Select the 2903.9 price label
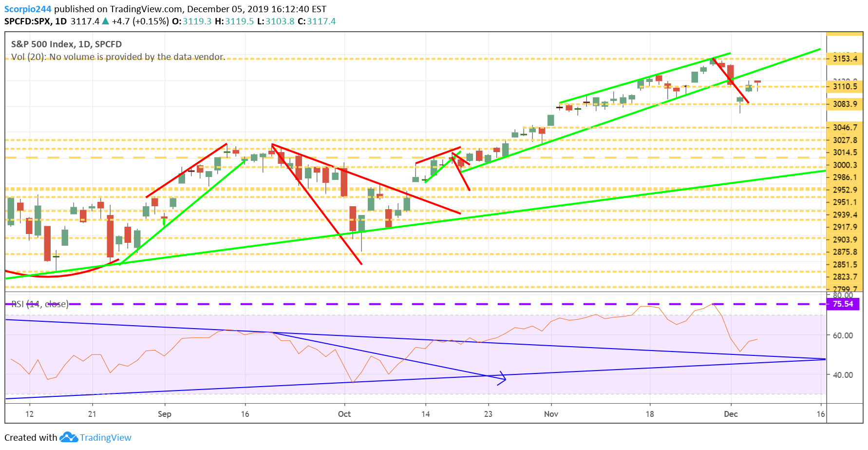 [845, 239]
